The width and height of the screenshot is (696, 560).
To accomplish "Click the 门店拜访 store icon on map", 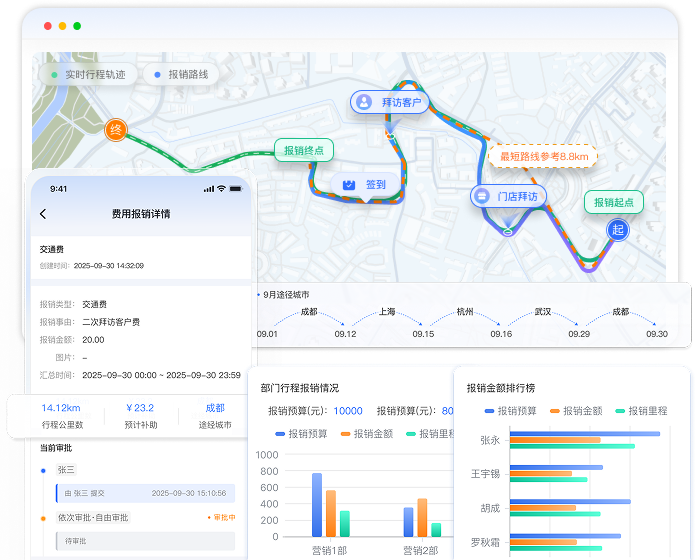I will 482,196.
